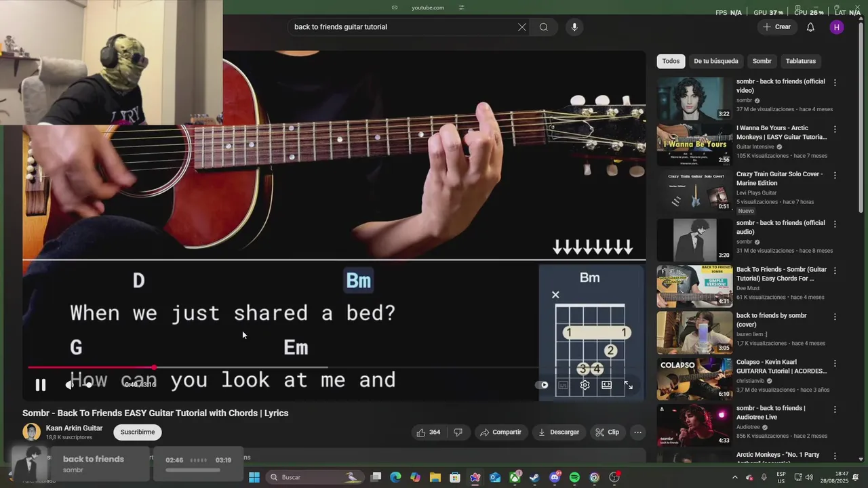Like the video thumbs up
The width and height of the screenshot is (868, 488).
pos(428,432)
